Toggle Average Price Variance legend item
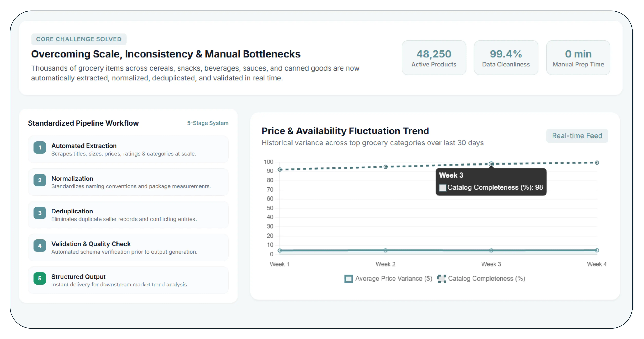The image size is (644, 339). coord(388,279)
